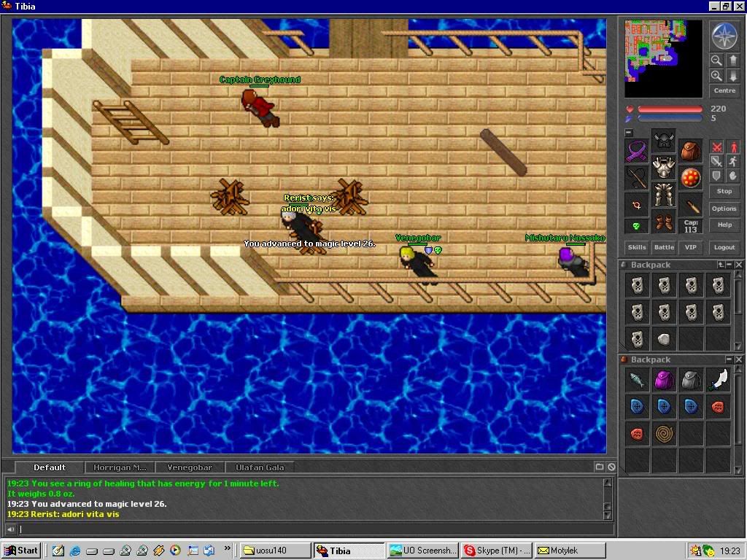747x560 pixels.
Task: Click the Logout button
Action: tap(724, 247)
